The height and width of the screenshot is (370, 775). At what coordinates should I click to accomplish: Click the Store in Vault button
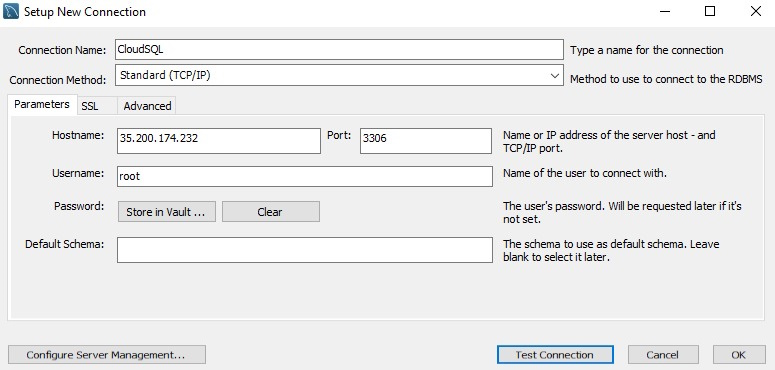pyautogui.click(x=167, y=211)
